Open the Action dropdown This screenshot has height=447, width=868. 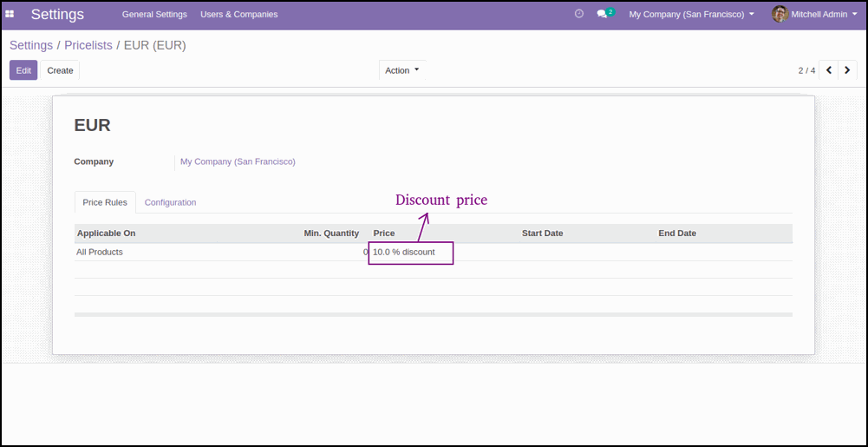pos(402,70)
